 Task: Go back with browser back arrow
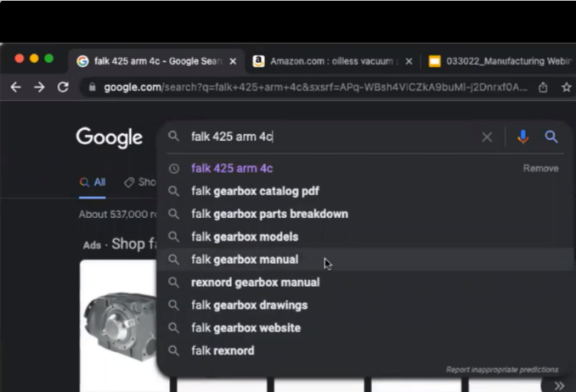15,87
